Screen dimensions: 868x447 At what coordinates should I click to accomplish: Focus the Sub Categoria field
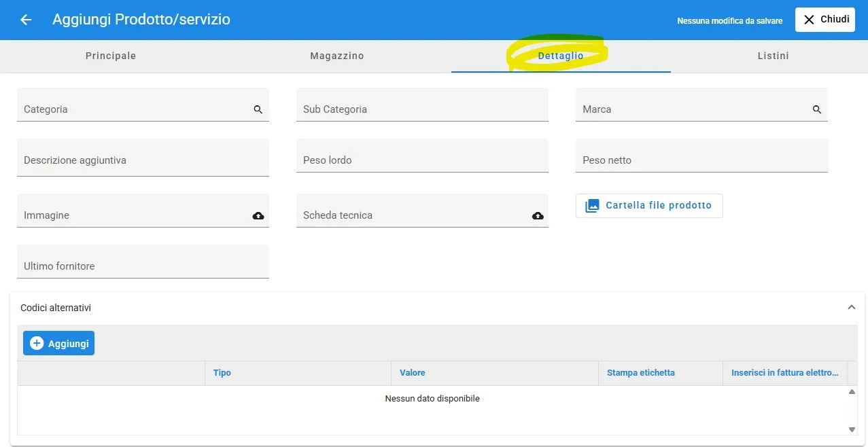coord(421,109)
